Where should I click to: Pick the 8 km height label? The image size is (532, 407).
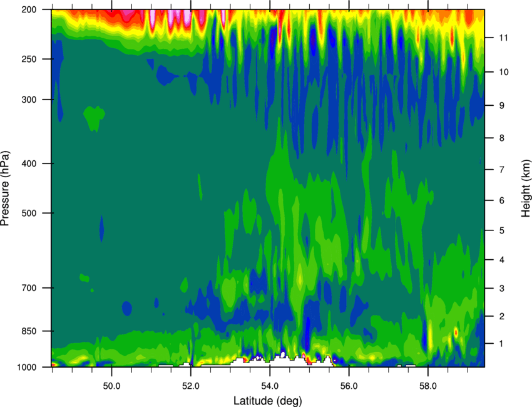click(502, 138)
